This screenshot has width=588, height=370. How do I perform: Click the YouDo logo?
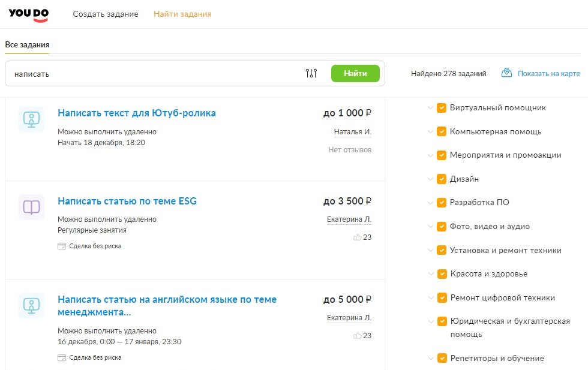29,15
